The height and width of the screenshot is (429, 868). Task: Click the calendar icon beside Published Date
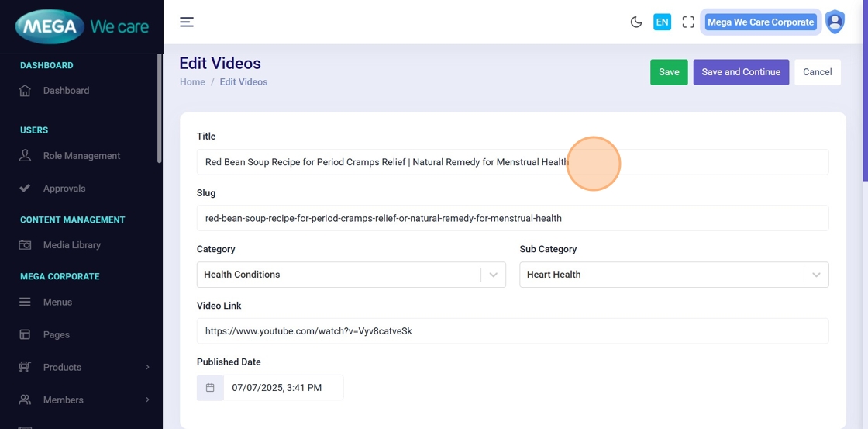click(x=210, y=388)
